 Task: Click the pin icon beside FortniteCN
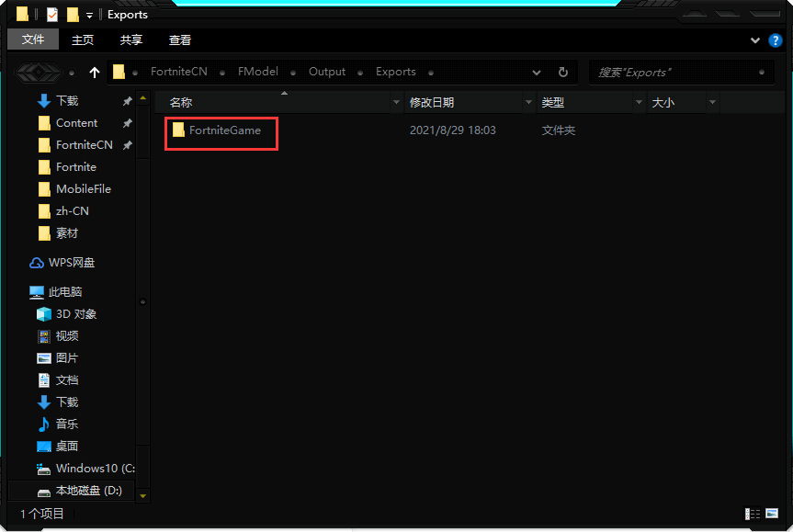(128, 145)
